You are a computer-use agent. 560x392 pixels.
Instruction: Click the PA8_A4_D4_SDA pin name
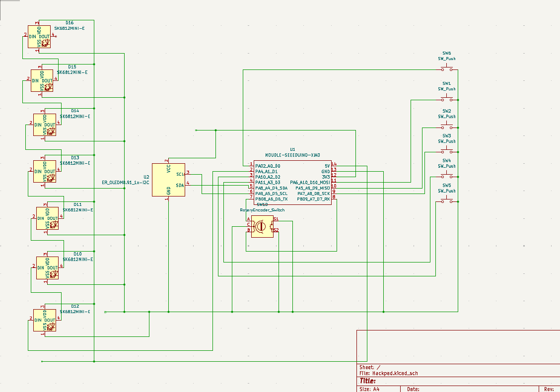271,188
